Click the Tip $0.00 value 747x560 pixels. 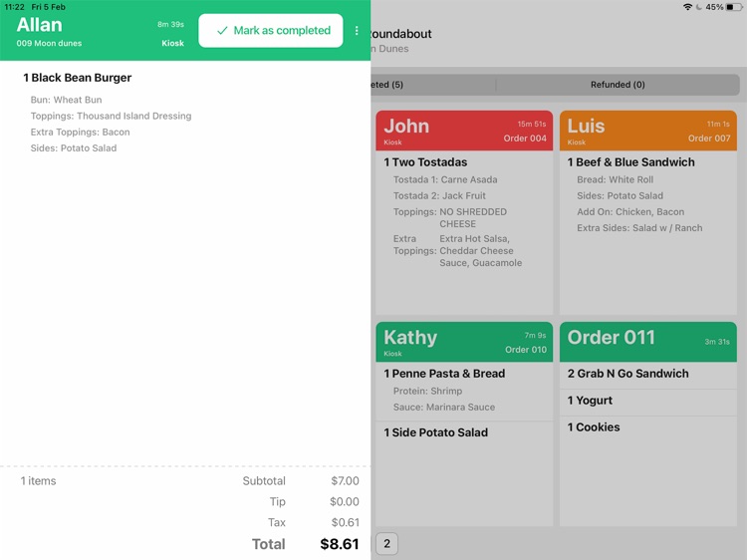(344, 501)
